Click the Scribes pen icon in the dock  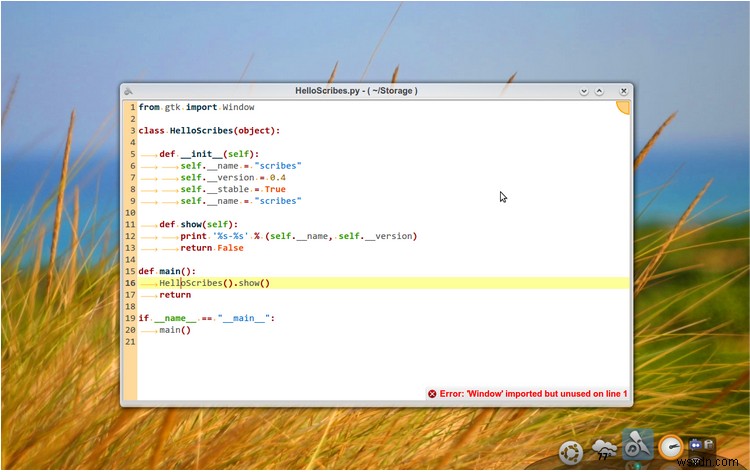click(x=638, y=446)
